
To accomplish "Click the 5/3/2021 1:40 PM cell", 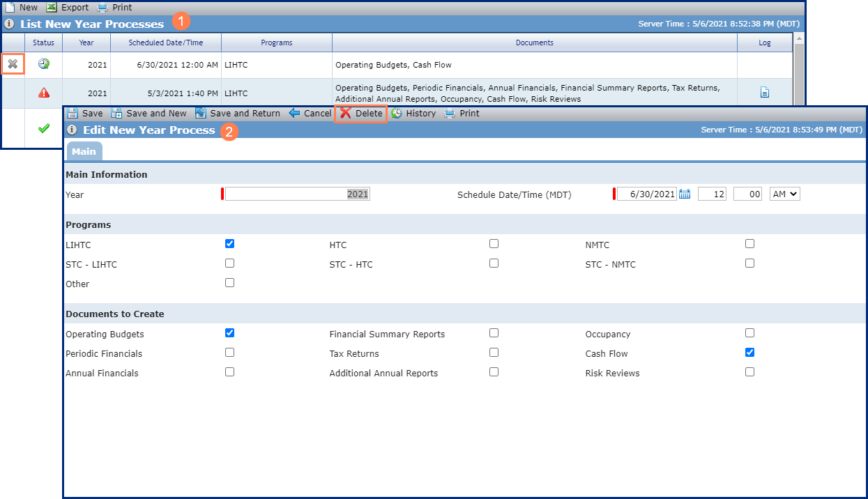I will pos(166,93).
